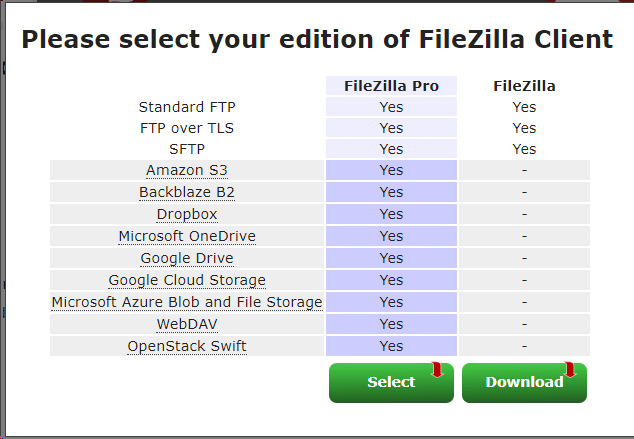Open the Dropbox feature link
Viewport: 634px width, 439px height.
point(187,214)
